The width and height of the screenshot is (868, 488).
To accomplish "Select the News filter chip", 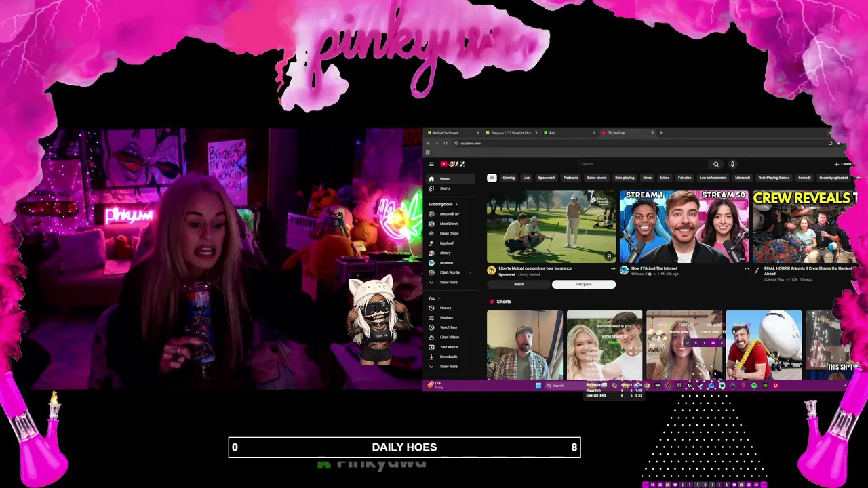I will [x=647, y=178].
